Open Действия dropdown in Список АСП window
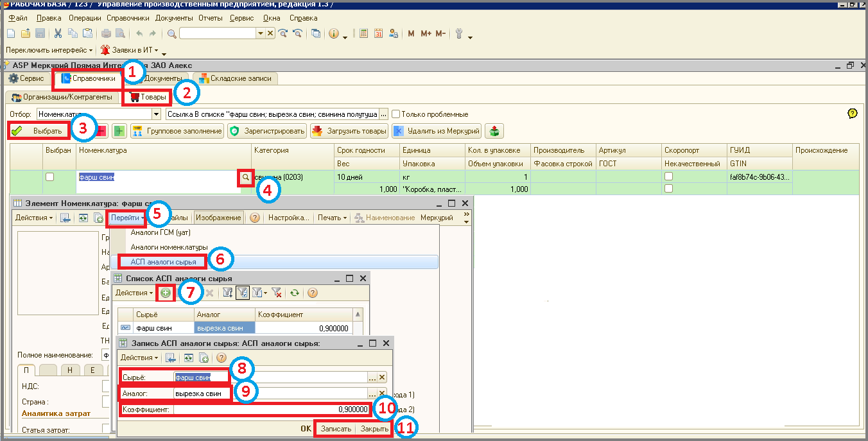This screenshot has height=441, width=868. [x=134, y=293]
